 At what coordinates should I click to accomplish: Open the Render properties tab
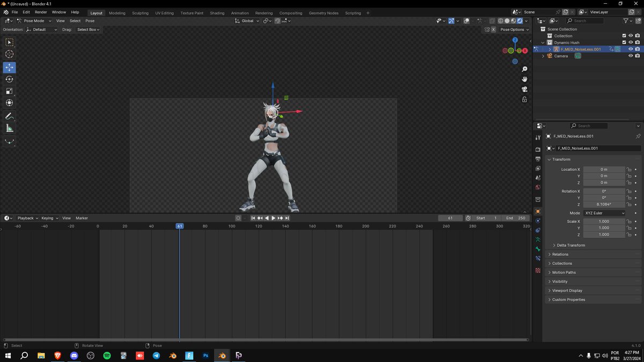coord(538,150)
